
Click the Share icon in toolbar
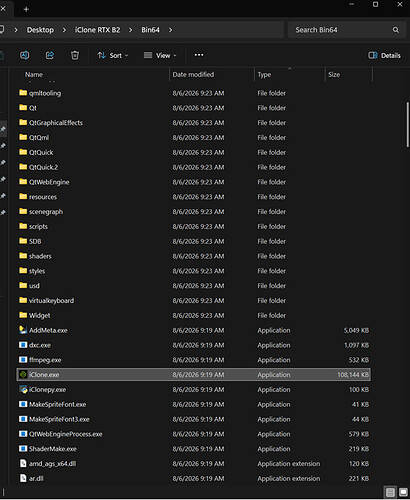[x=50, y=55]
